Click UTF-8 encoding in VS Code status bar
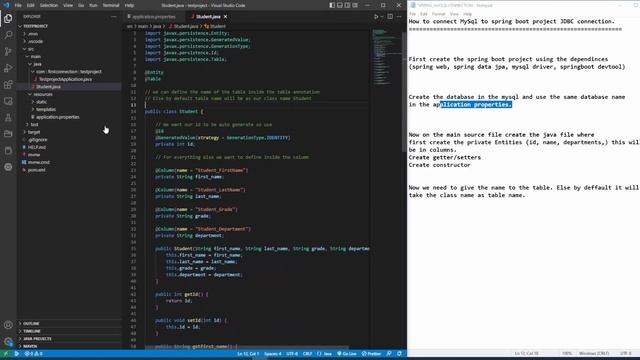This screenshot has width=640, height=360. click(x=292, y=354)
